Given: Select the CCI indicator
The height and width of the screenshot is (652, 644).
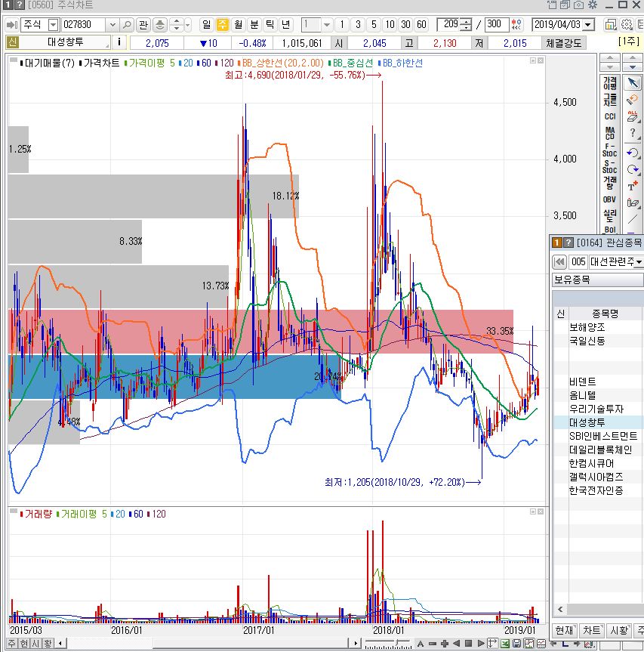Looking at the screenshot, I should coord(610,116).
